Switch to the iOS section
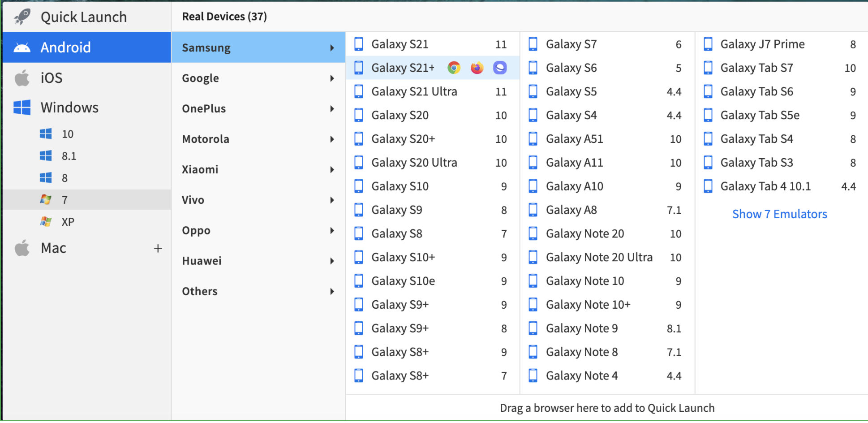Screen dimensions: 868x423 point(52,77)
